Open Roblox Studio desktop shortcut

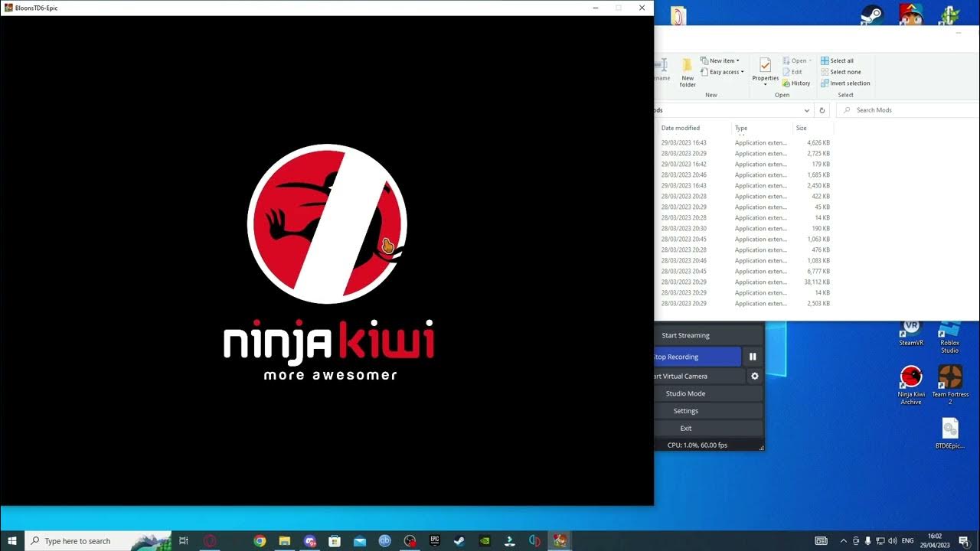tap(949, 336)
